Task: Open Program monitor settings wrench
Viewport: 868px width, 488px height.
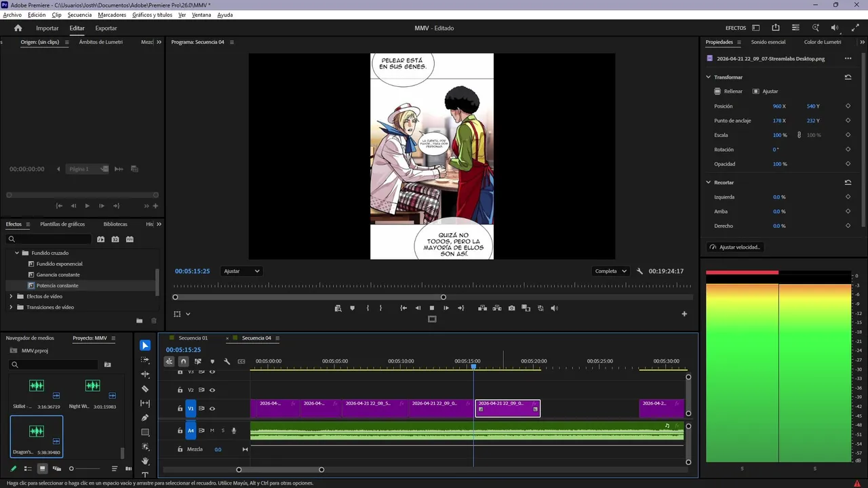Action: (x=639, y=271)
